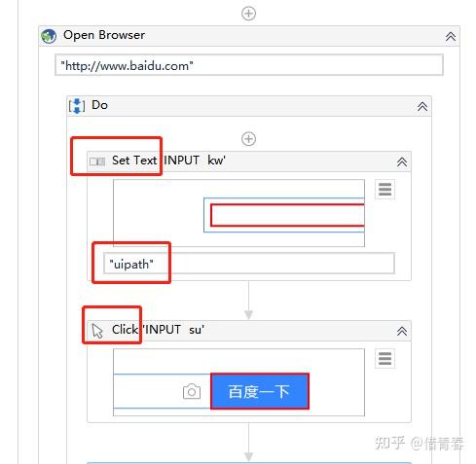Open options menu of Click activity
Viewport: 476px width, 464px height.
tap(384, 358)
